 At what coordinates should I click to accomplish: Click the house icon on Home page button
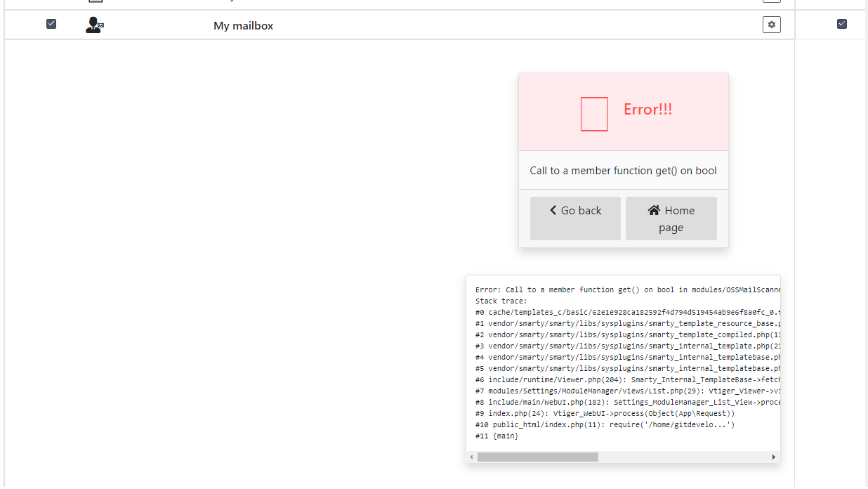654,210
